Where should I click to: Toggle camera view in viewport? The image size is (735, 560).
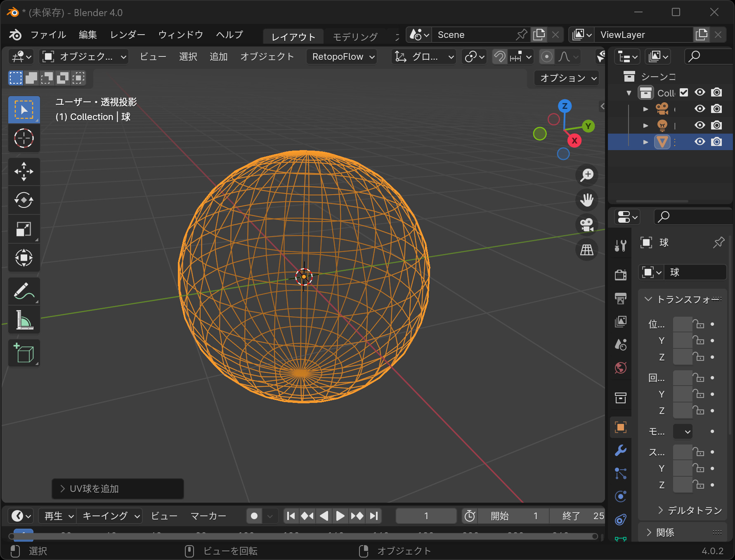(586, 225)
